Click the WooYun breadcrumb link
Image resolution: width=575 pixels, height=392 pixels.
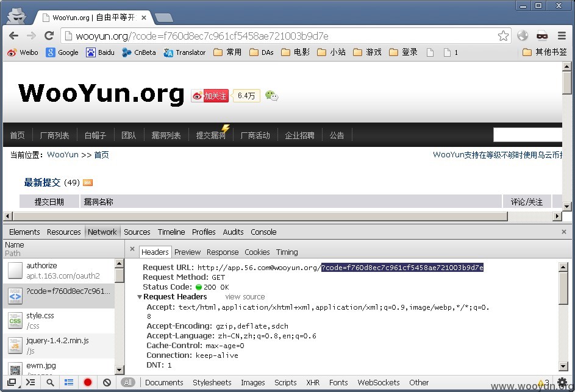[x=63, y=155]
